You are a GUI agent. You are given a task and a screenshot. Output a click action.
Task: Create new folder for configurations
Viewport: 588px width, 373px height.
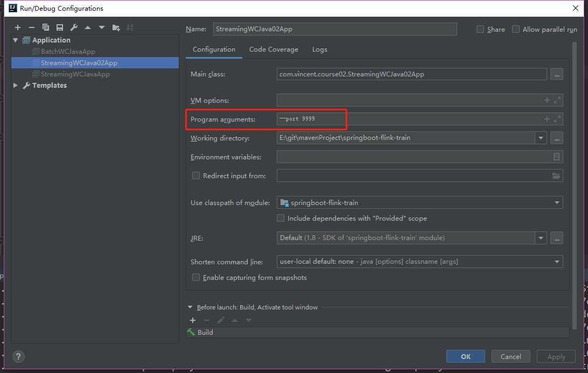[x=116, y=27]
